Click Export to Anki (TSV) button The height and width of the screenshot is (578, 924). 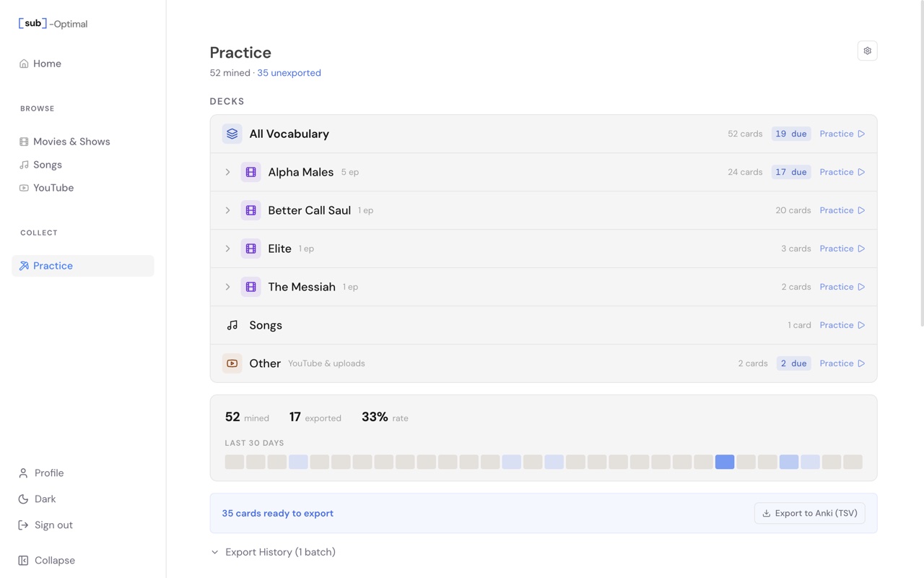tap(809, 513)
